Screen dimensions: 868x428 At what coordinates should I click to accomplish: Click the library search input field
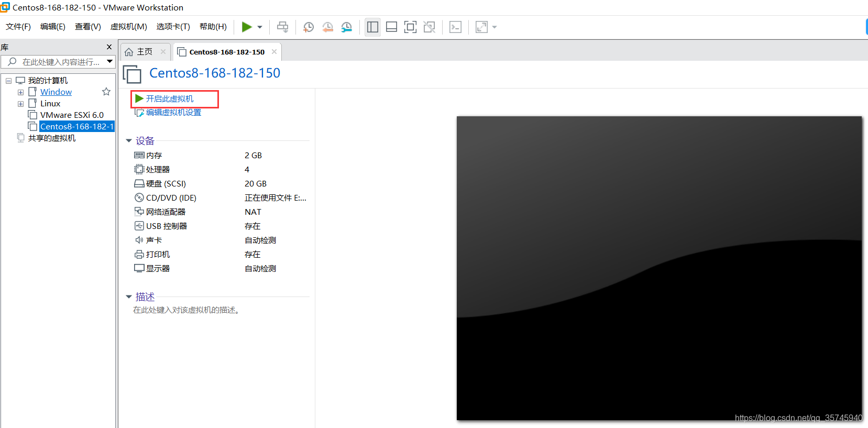click(54, 62)
